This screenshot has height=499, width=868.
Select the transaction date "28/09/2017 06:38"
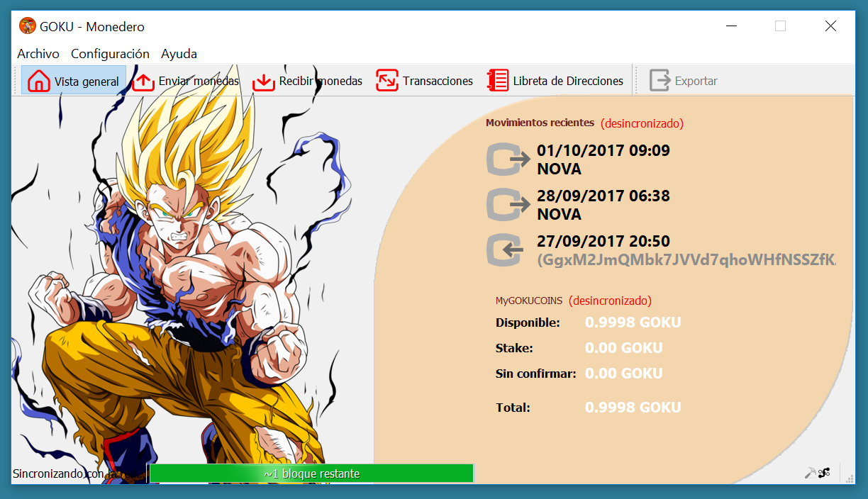click(603, 196)
